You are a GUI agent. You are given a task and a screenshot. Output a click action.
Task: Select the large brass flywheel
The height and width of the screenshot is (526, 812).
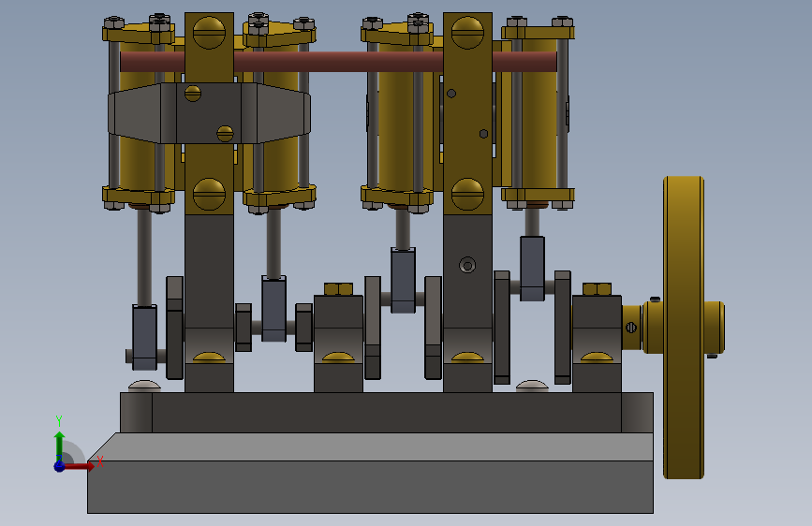tap(684, 328)
